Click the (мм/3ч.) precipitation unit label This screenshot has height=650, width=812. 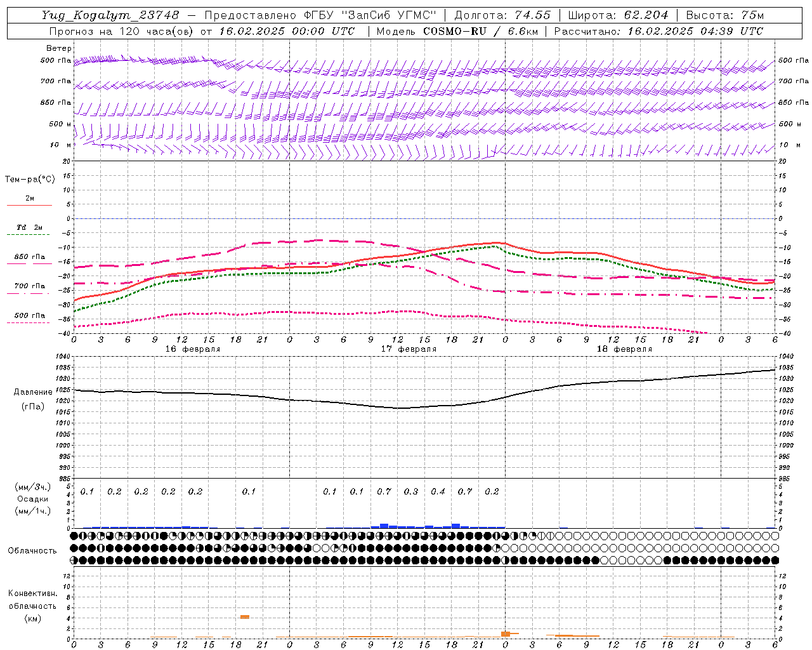32,487
